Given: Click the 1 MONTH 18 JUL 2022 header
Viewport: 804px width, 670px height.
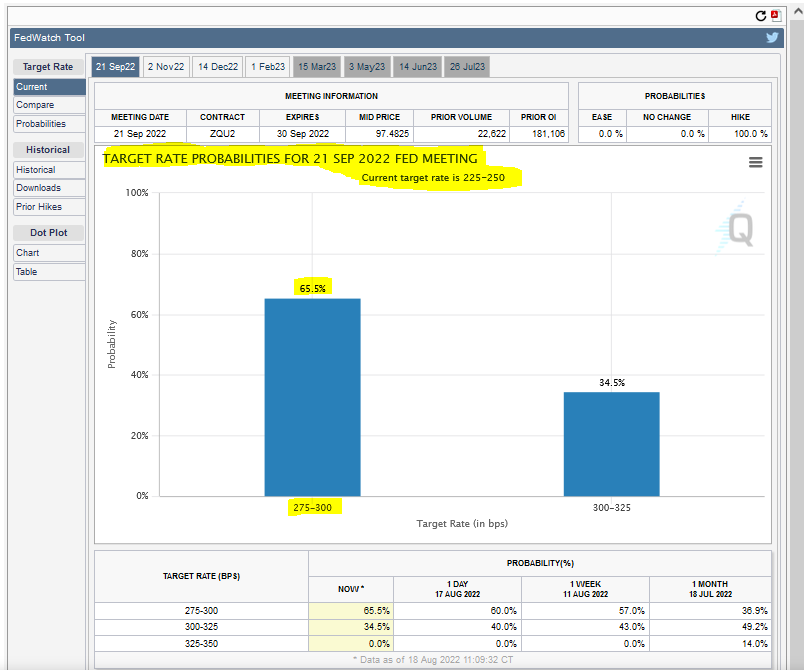Looking at the screenshot, I should 710,589.
